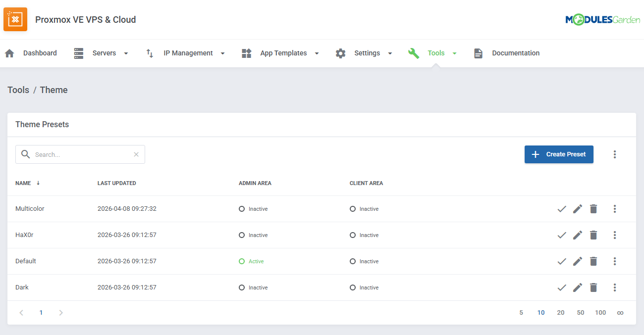Click the trash icon for Multicolor preset
Screen dimensions: 644x335
tap(593, 209)
